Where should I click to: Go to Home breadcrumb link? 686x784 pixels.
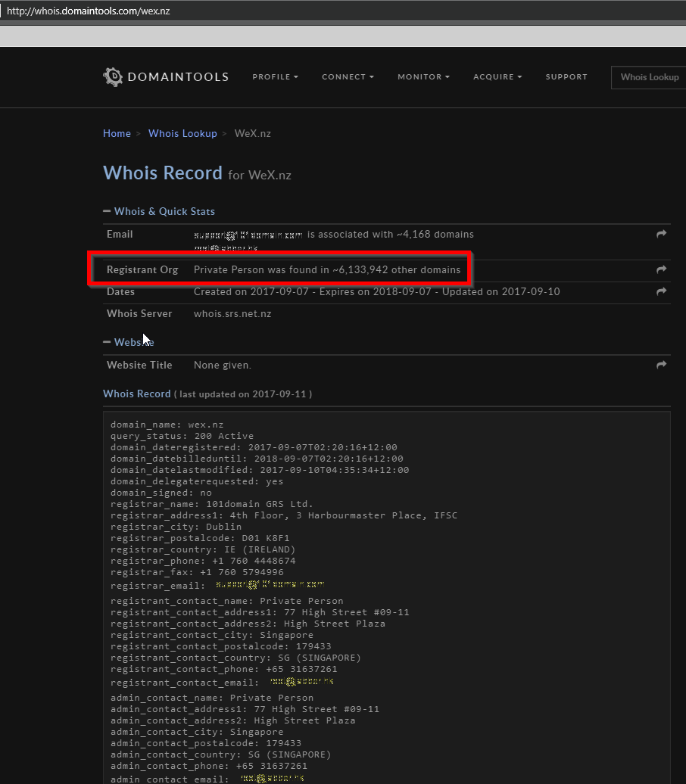click(x=117, y=133)
